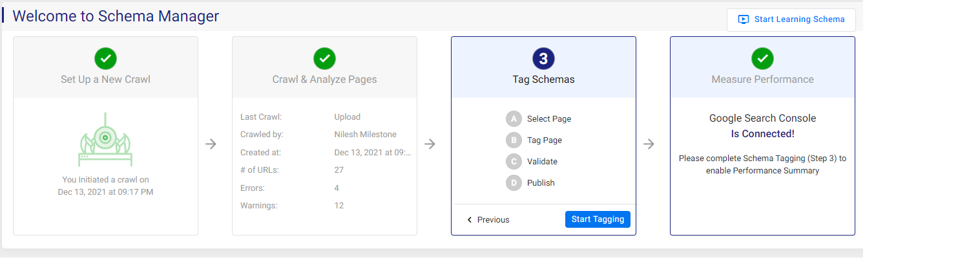Click the Welcome to Schema Manager title
Viewport: 980px width, 275px height.
[116, 16]
